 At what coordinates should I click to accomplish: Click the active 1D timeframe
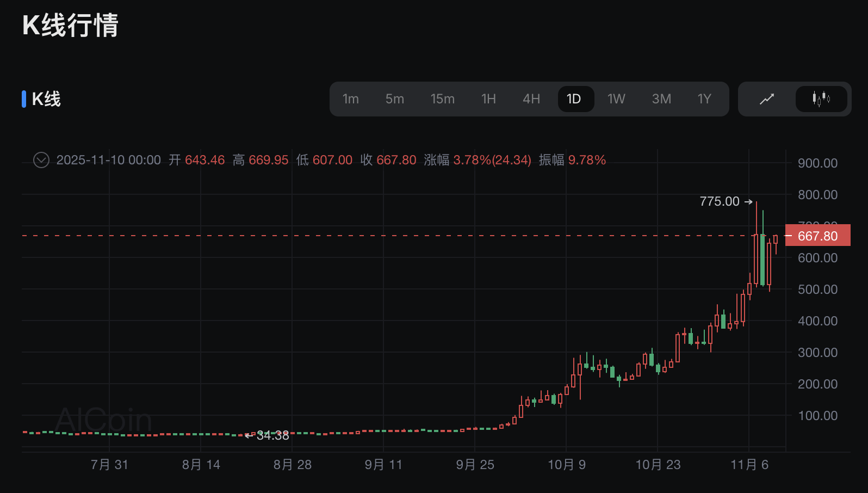tap(574, 99)
